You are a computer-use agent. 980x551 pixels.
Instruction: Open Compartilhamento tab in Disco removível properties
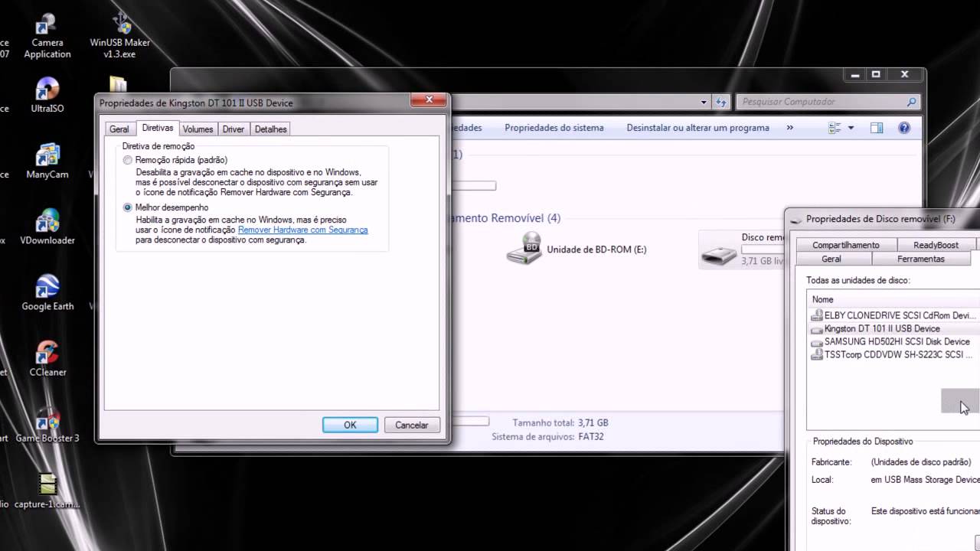845,245
